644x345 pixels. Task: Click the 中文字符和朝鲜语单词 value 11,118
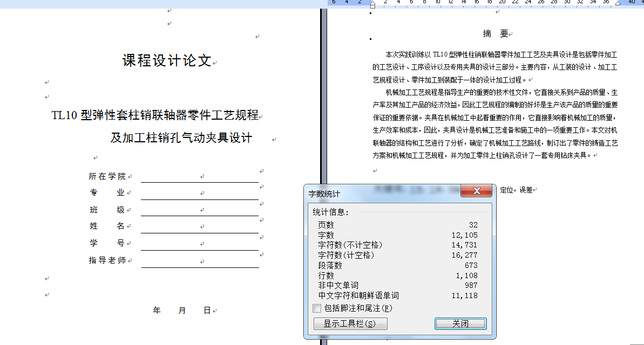[465, 295]
